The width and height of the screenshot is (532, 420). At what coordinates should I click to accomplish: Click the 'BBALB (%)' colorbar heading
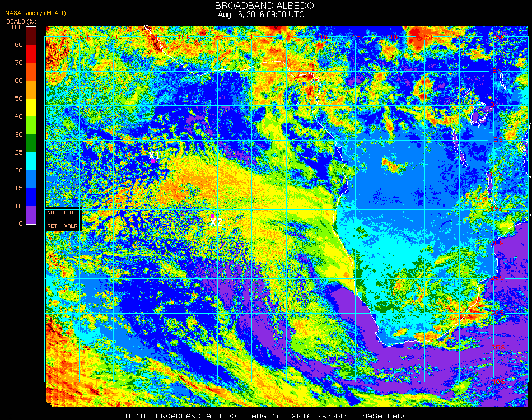[x=21, y=21]
